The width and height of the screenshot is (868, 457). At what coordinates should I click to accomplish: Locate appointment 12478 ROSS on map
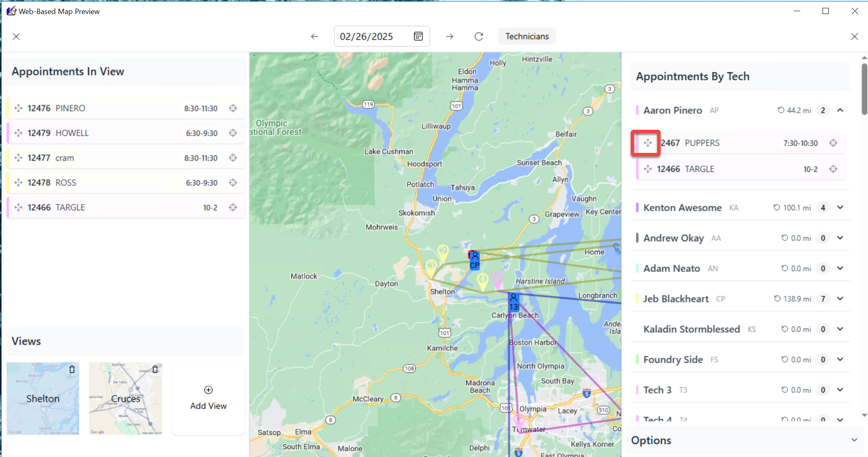pyautogui.click(x=233, y=183)
